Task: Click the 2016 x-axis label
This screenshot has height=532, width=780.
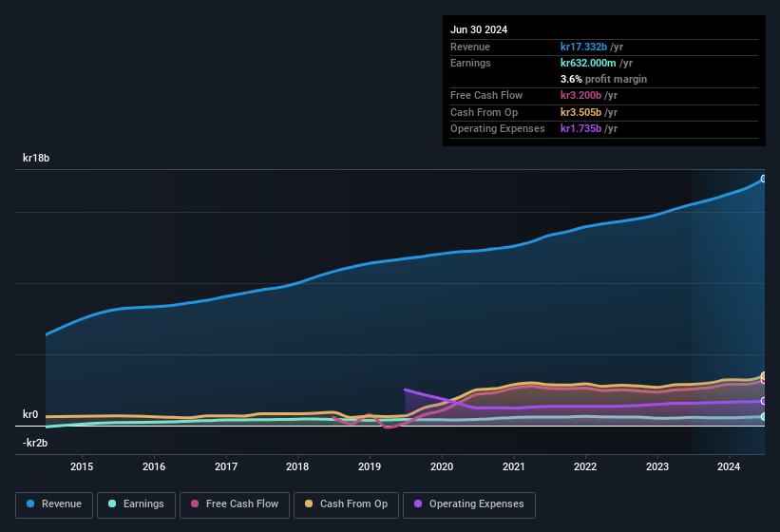Action: pos(154,466)
